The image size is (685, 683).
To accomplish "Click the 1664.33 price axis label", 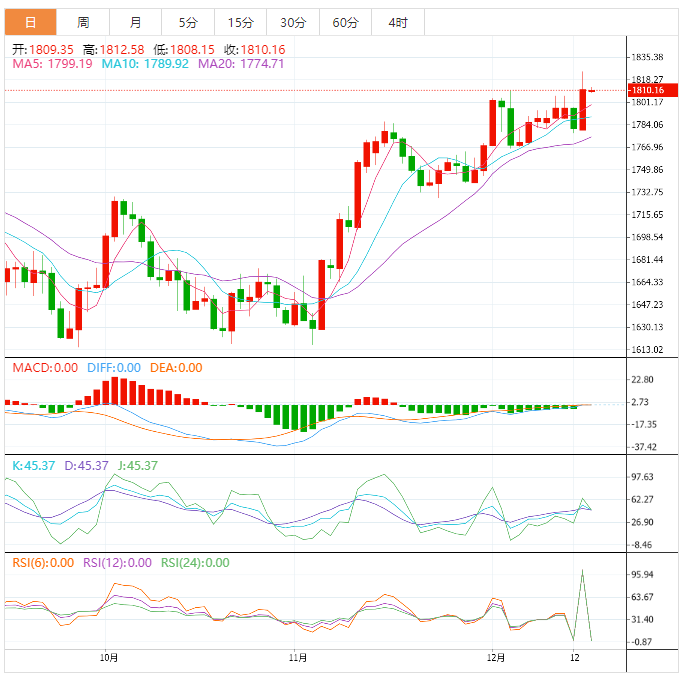I will [647, 282].
